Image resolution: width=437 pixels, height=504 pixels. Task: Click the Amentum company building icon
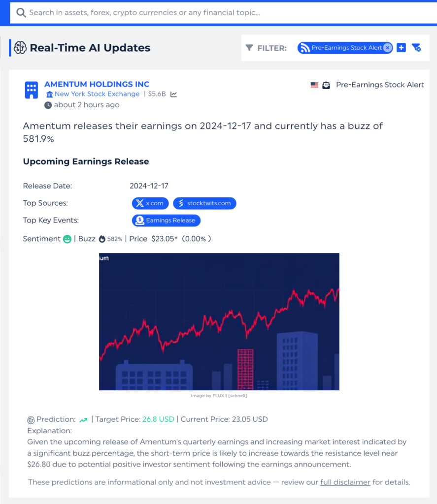32,90
